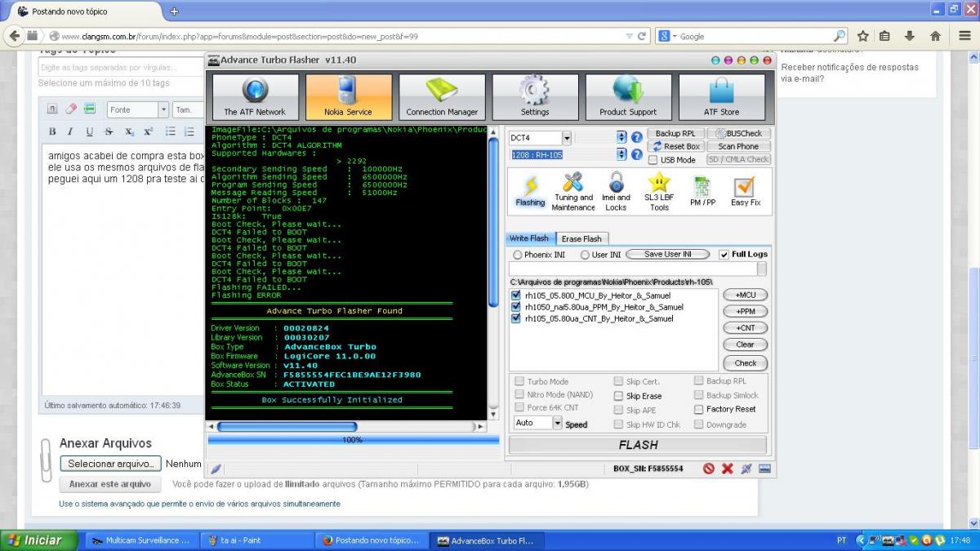Click the red X icon in flasher status bar
Screen dimensions: 980x551
click(727, 469)
